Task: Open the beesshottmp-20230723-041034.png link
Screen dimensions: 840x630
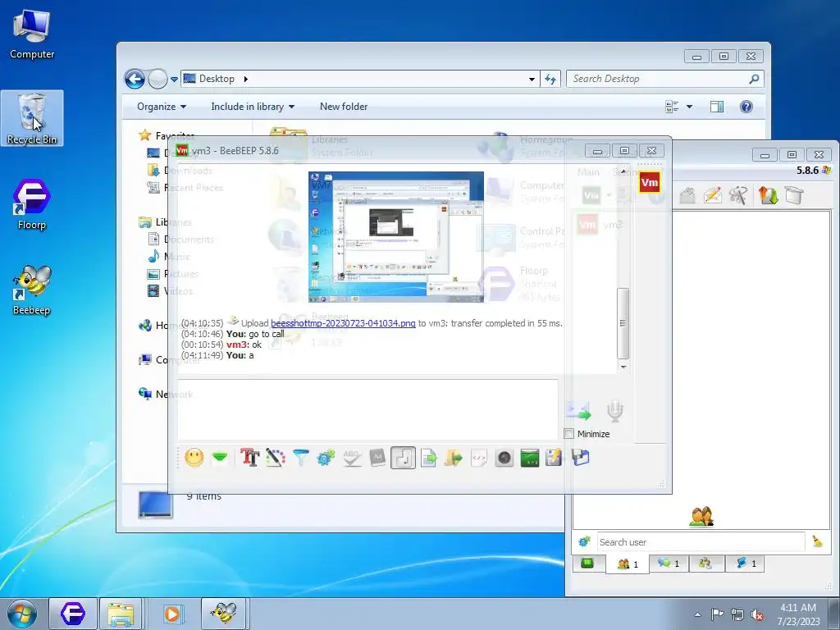Action: [x=343, y=323]
